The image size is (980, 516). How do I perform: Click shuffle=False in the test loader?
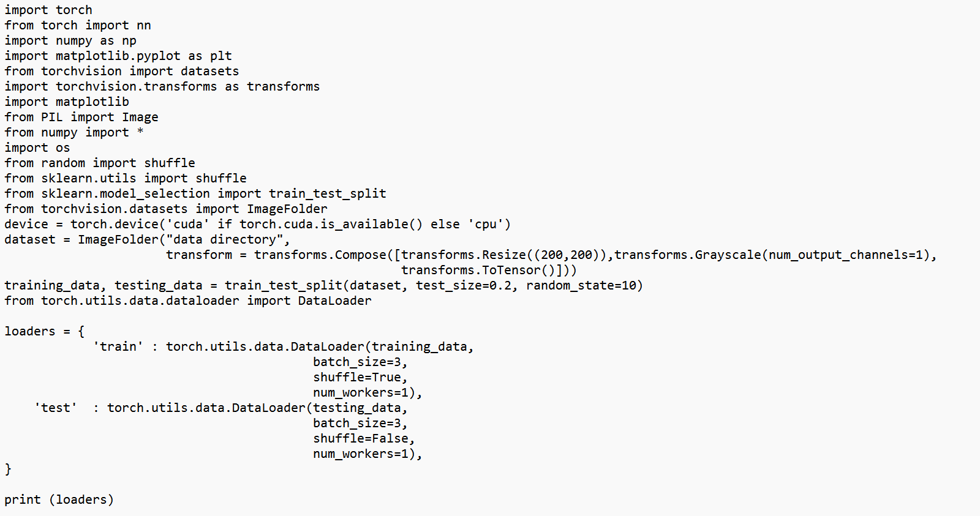(361, 439)
